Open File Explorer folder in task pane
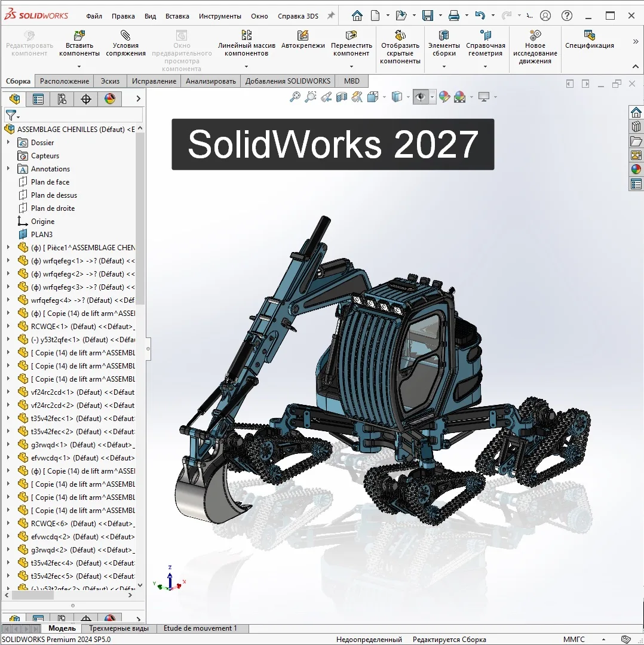Image resolution: width=644 pixels, height=645 pixels. pos(636,141)
